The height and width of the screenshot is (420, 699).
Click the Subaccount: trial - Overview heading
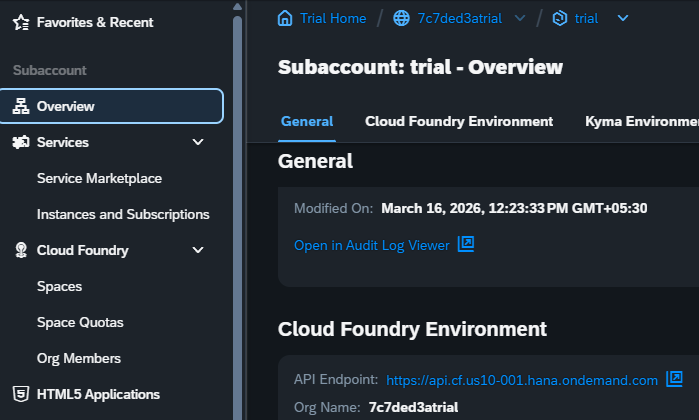(x=420, y=67)
